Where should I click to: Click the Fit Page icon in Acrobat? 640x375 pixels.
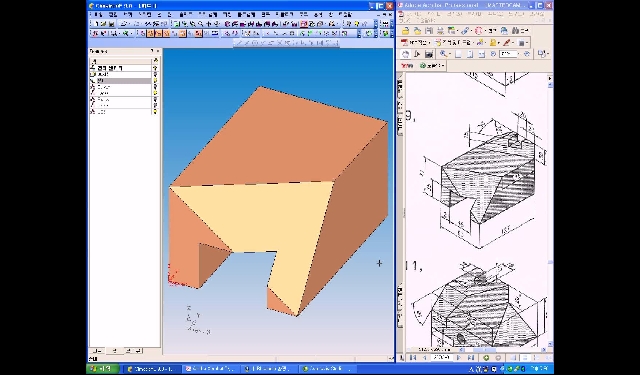(x=470, y=54)
